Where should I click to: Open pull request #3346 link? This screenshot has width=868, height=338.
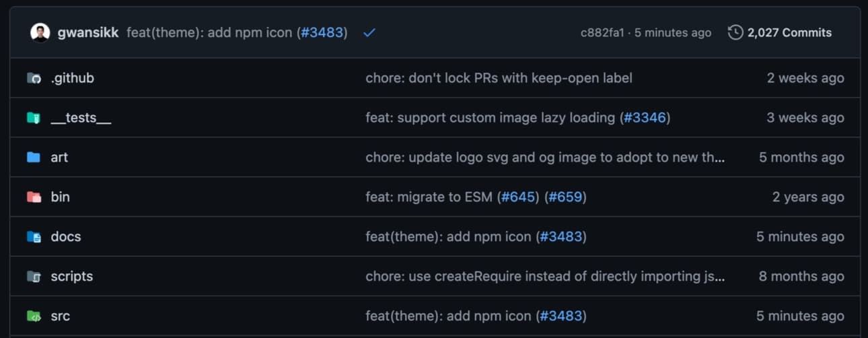pos(644,118)
